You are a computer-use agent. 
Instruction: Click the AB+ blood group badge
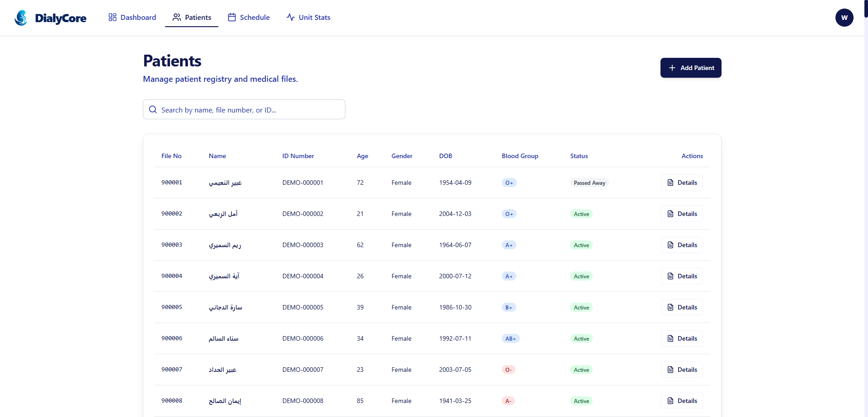point(510,339)
